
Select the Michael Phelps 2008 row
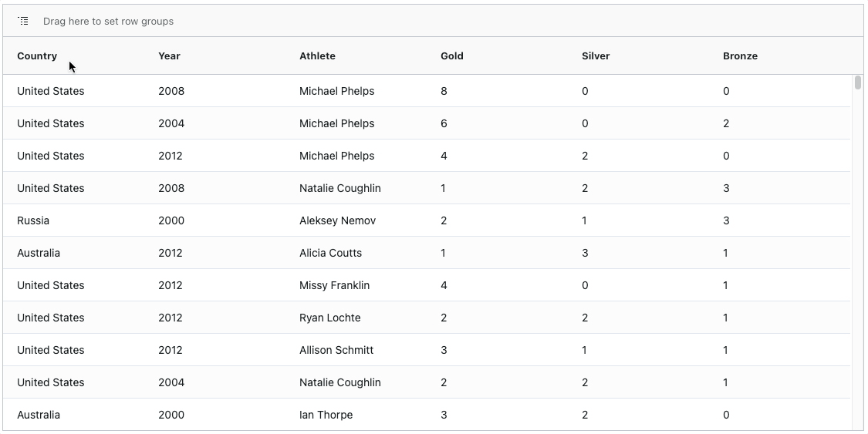point(427,91)
